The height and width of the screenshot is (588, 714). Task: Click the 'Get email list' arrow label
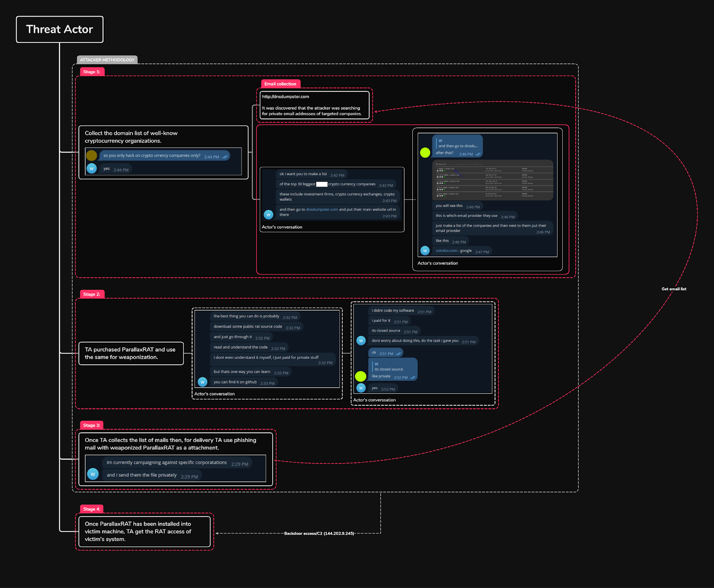674,289
